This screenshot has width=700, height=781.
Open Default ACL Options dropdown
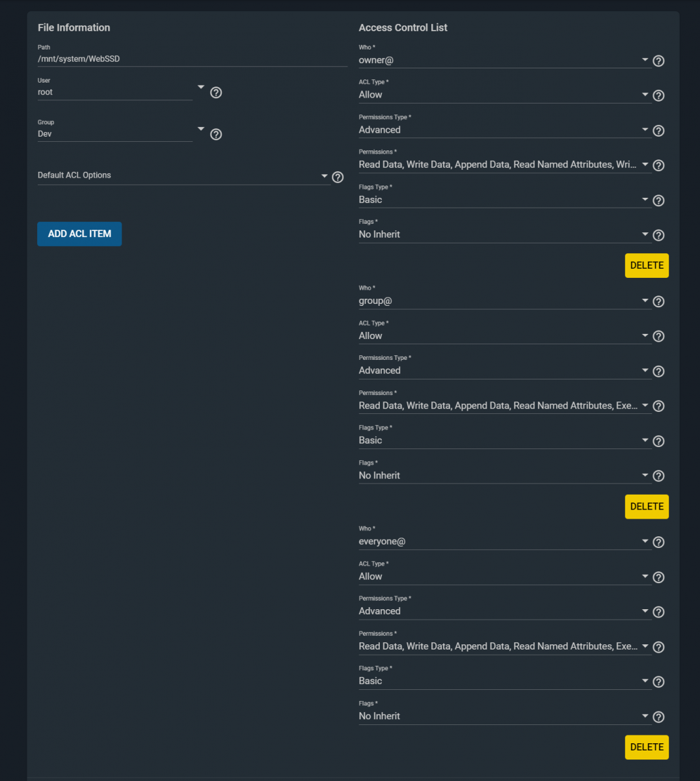183,175
